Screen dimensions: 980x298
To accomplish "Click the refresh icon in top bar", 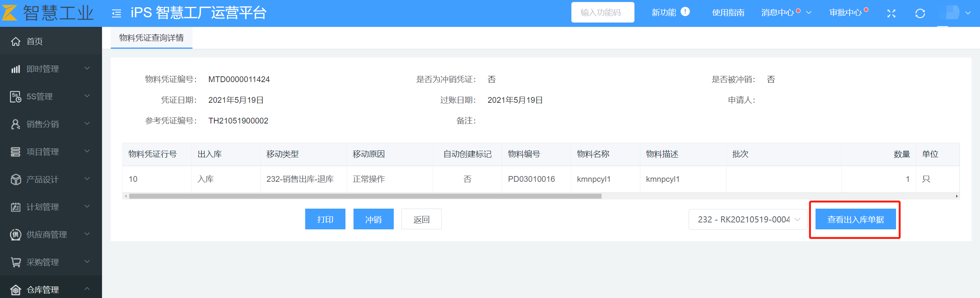I will point(920,13).
